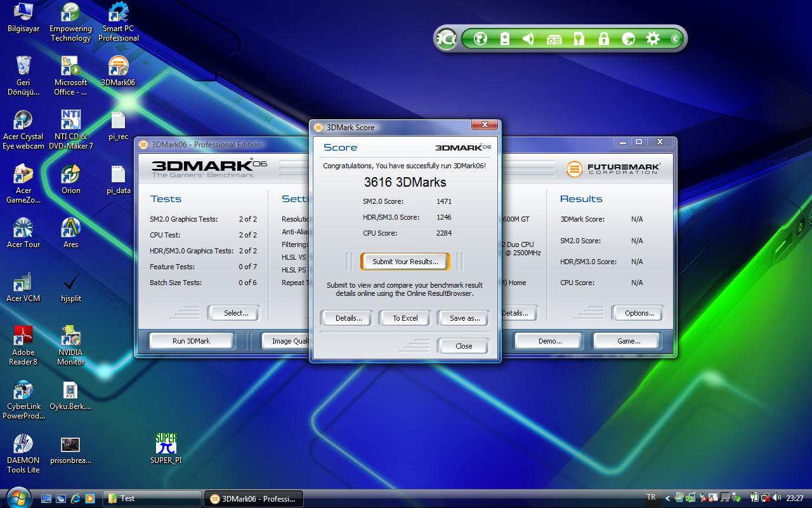812x508 pixels.
Task: Click the 3616 3DMarks score text
Action: pos(405,182)
